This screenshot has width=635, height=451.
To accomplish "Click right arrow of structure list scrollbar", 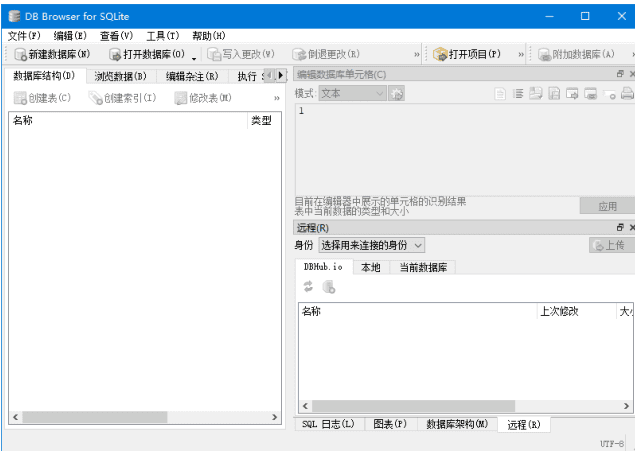I will [275, 417].
